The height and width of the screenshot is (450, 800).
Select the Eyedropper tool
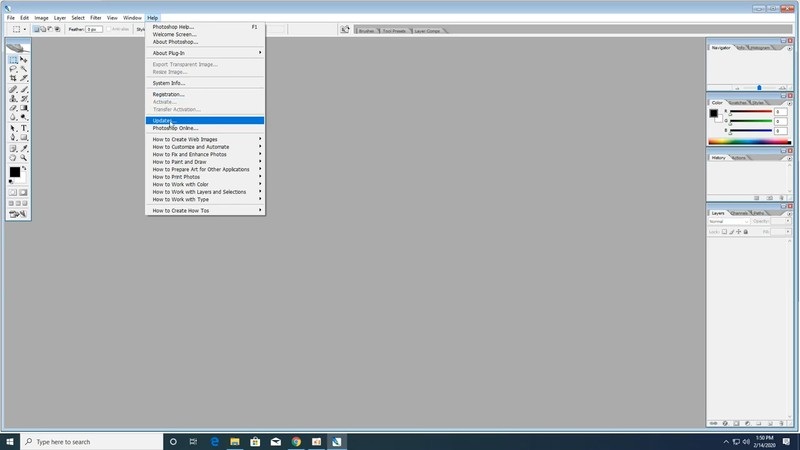(x=24, y=148)
